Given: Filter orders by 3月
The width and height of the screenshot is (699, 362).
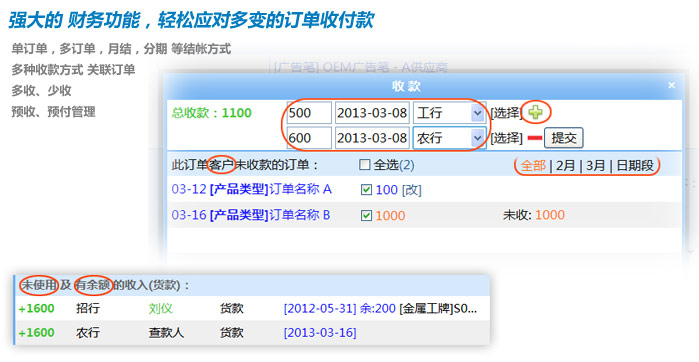Looking at the screenshot, I should tap(596, 166).
